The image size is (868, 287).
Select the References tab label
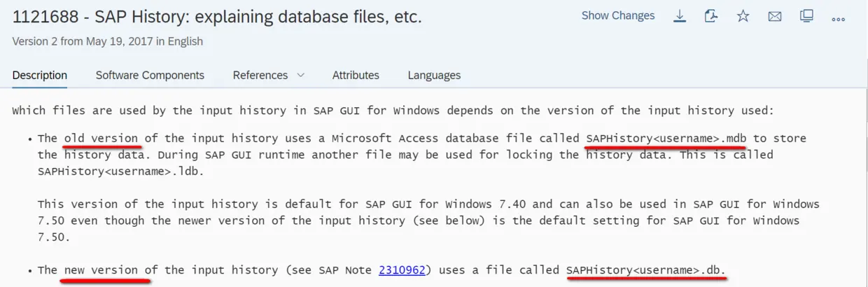coord(260,75)
